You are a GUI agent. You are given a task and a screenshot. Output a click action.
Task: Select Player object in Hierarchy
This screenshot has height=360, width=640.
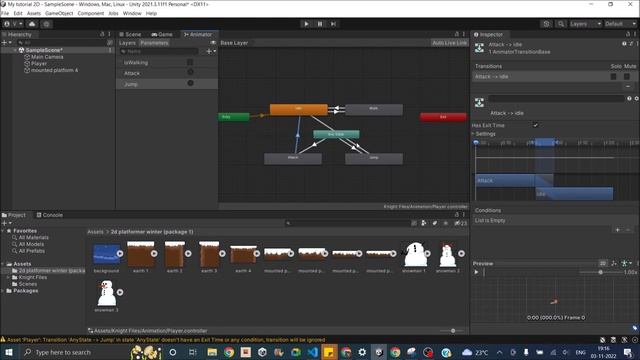tap(39, 64)
